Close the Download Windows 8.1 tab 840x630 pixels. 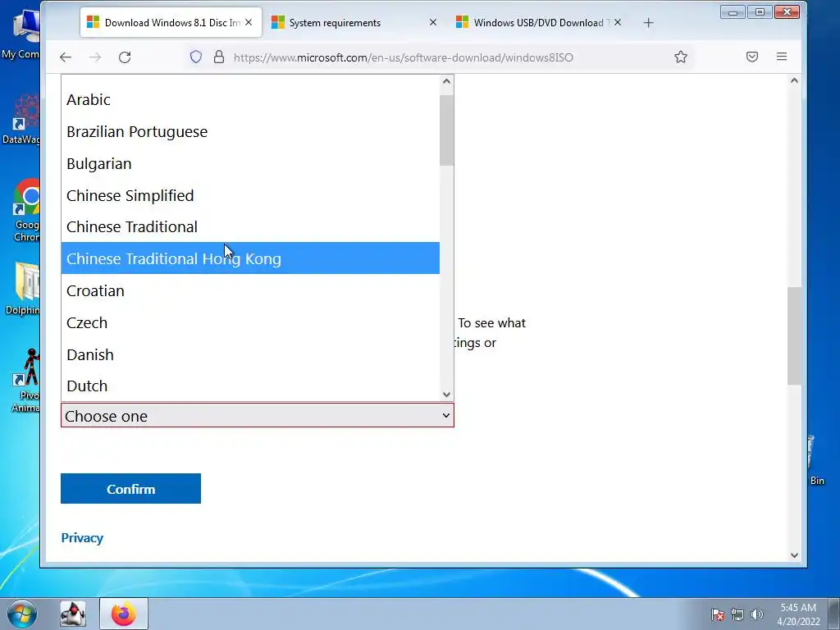point(249,22)
